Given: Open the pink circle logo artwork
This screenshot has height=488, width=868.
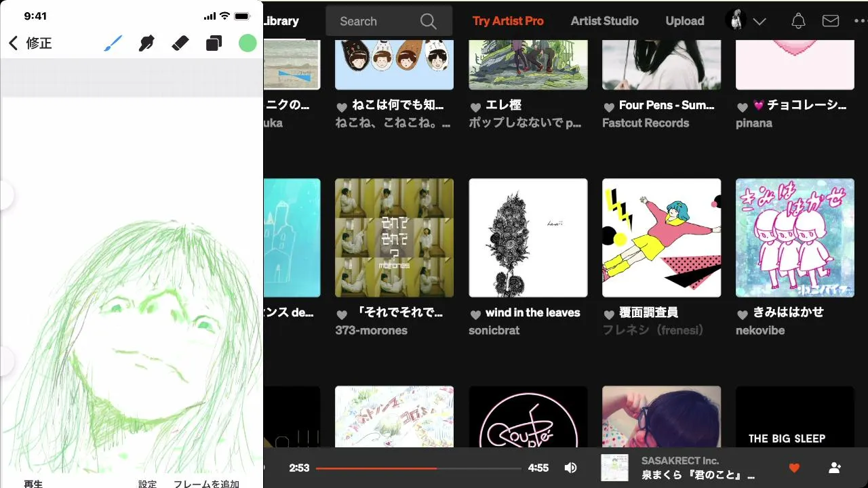Looking at the screenshot, I should pyautogui.click(x=528, y=417).
